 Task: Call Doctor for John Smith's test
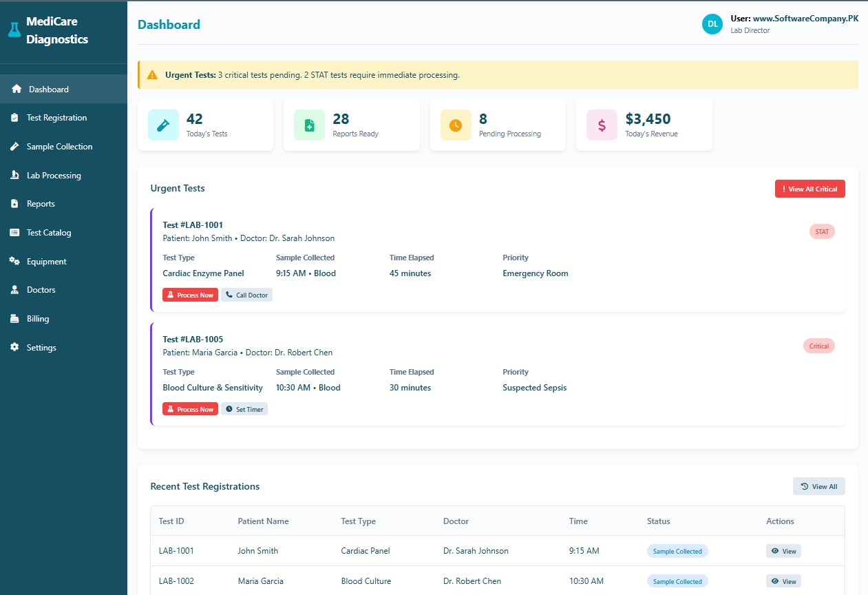click(x=246, y=295)
